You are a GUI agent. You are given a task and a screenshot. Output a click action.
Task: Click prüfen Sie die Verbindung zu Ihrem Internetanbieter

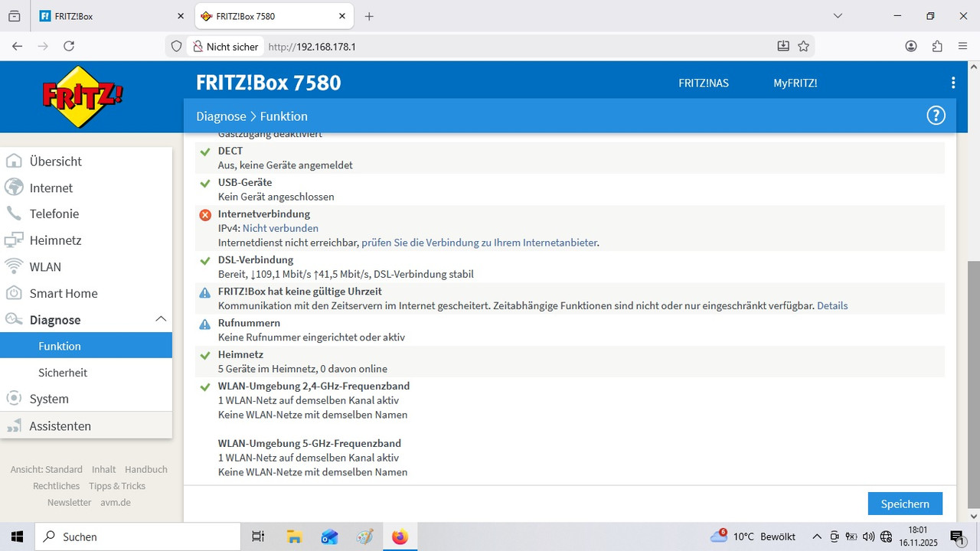click(x=479, y=243)
